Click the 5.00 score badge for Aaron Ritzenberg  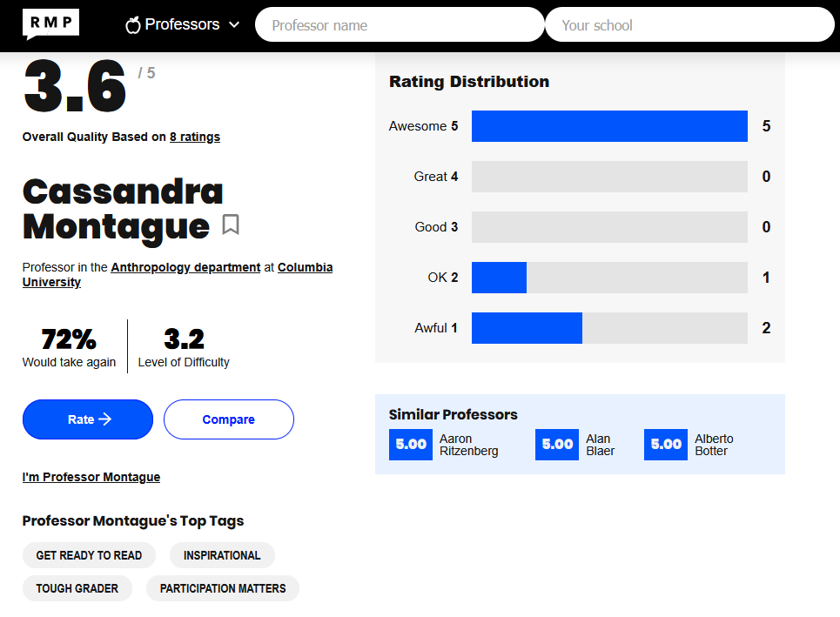tap(411, 445)
